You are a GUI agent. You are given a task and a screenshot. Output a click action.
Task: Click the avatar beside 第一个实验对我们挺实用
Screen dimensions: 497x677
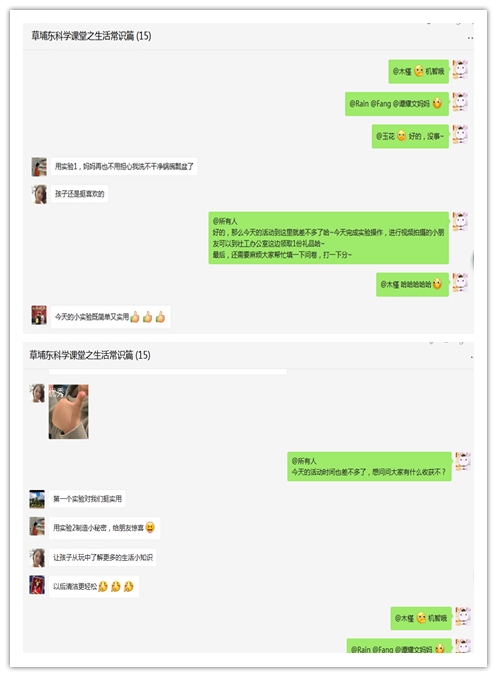click(37, 499)
